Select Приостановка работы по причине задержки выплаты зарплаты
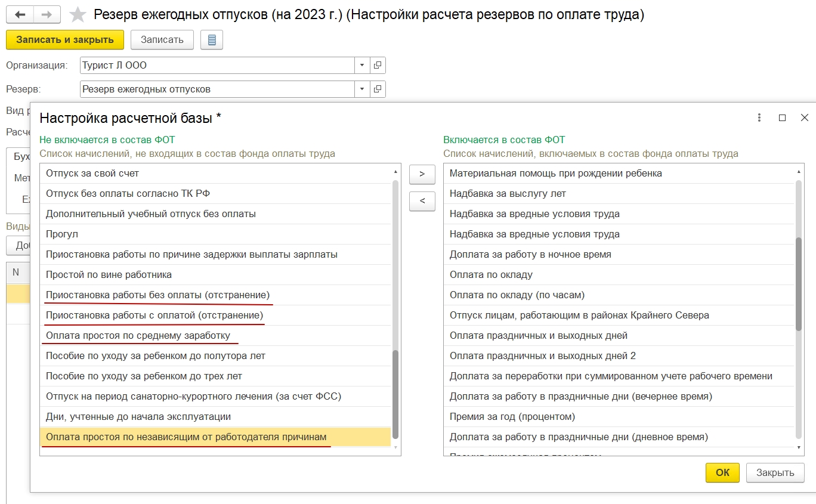This screenshot has height=504, width=816. [215, 255]
